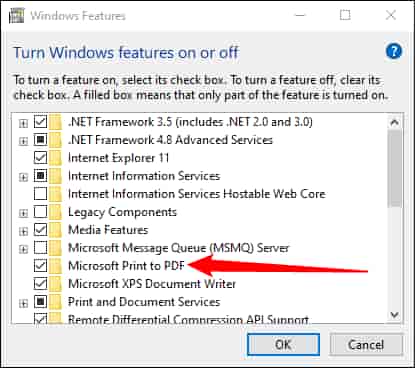This screenshot has height=368, width=415.
Task: Click folder icon beside .NET Framework 3.5
Action: [55, 122]
